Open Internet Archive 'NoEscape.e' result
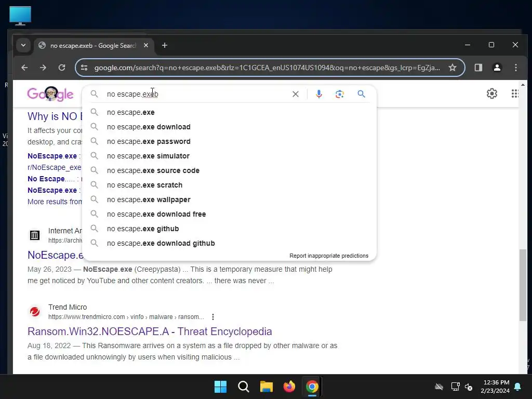 pyautogui.click(x=55, y=255)
